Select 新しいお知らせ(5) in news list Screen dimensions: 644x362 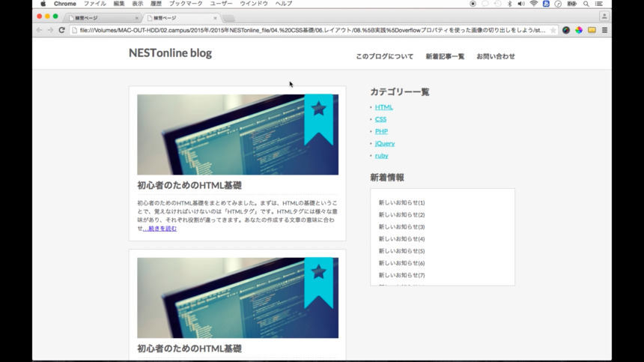pos(401,251)
